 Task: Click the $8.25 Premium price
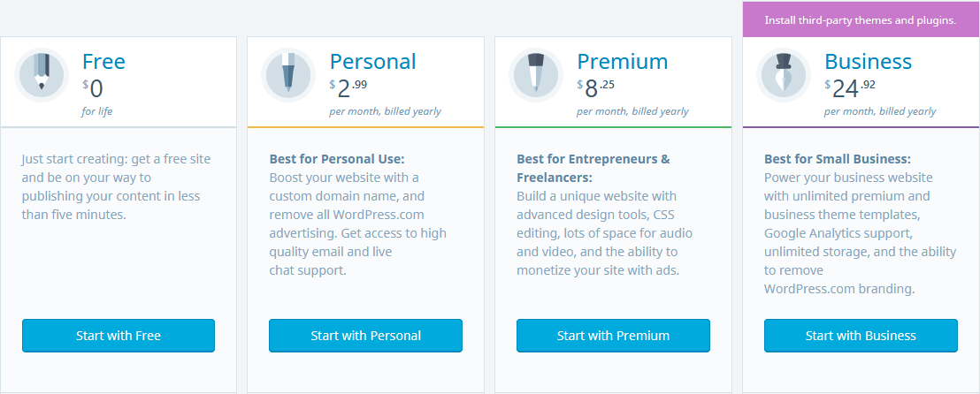pyautogui.click(x=595, y=89)
